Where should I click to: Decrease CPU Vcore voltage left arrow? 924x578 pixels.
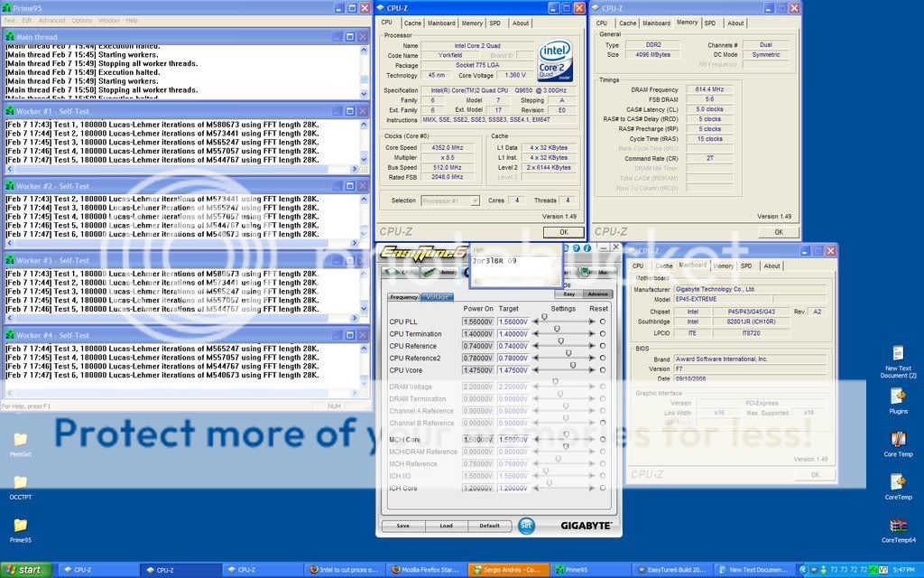536,369
